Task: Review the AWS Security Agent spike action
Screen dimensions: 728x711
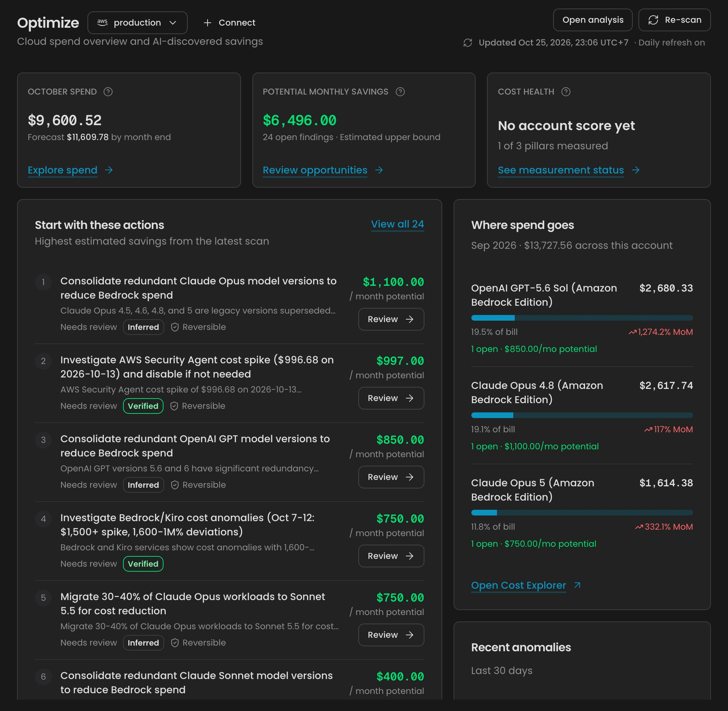Action: [x=391, y=398]
